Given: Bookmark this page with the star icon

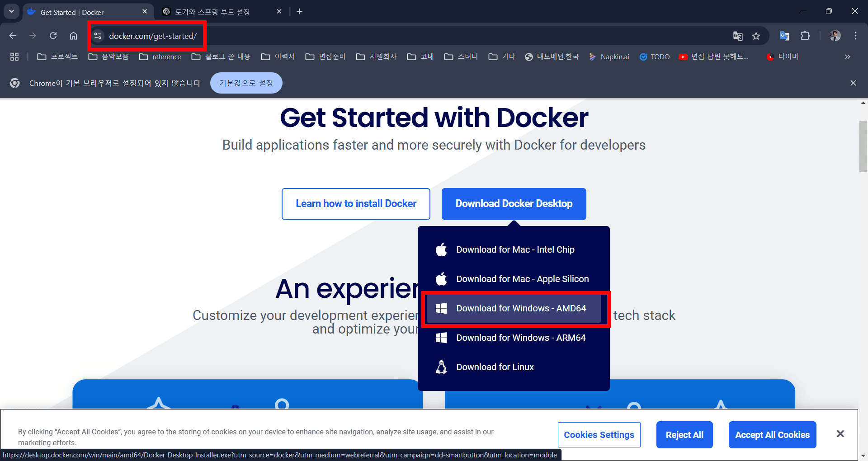Looking at the screenshot, I should [x=756, y=36].
